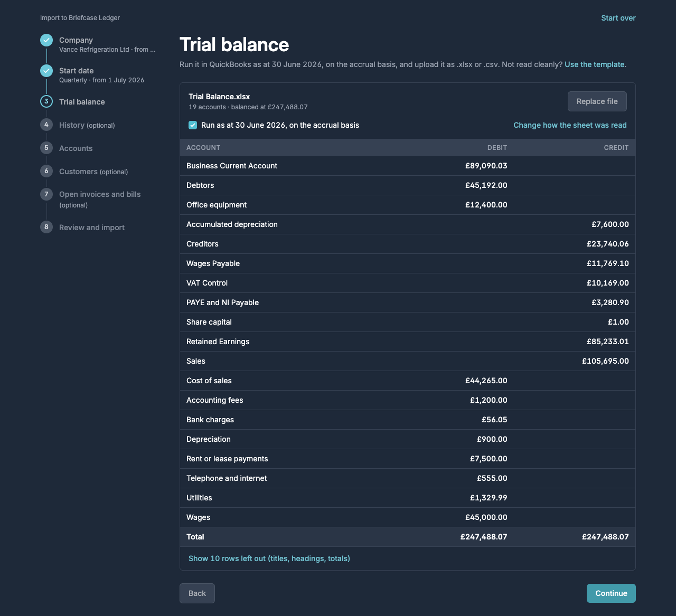Click the Replace file button
The height and width of the screenshot is (616, 676).
coord(597,101)
